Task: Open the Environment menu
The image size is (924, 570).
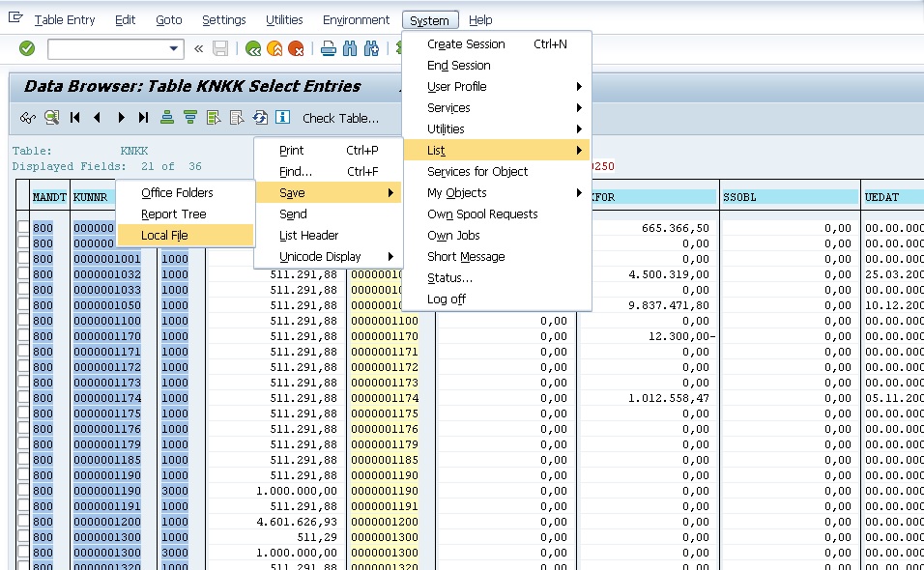Action: (356, 20)
